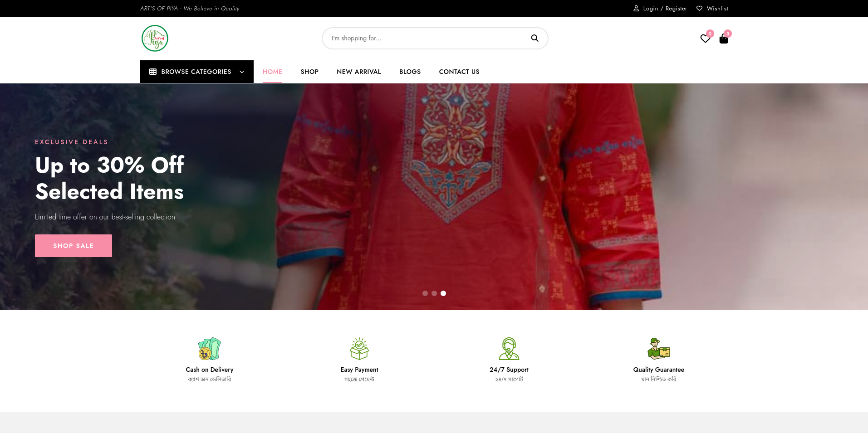Open wishlist via the heart icon
The width and height of the screenshot is (868, 433).
(705, 39)
